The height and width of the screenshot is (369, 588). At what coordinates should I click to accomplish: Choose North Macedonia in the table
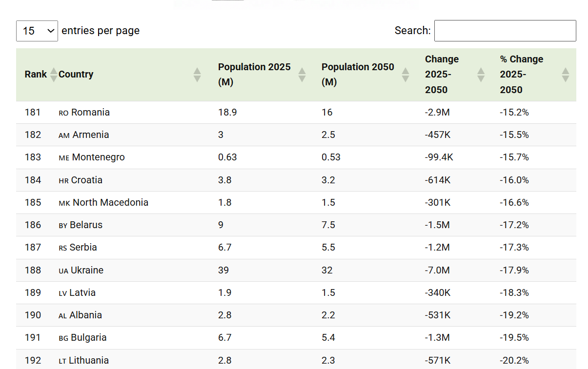point(110,203)
